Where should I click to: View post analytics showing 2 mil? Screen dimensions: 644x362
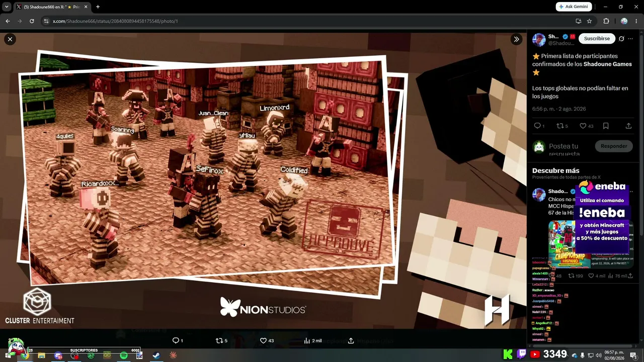(312, 340)
